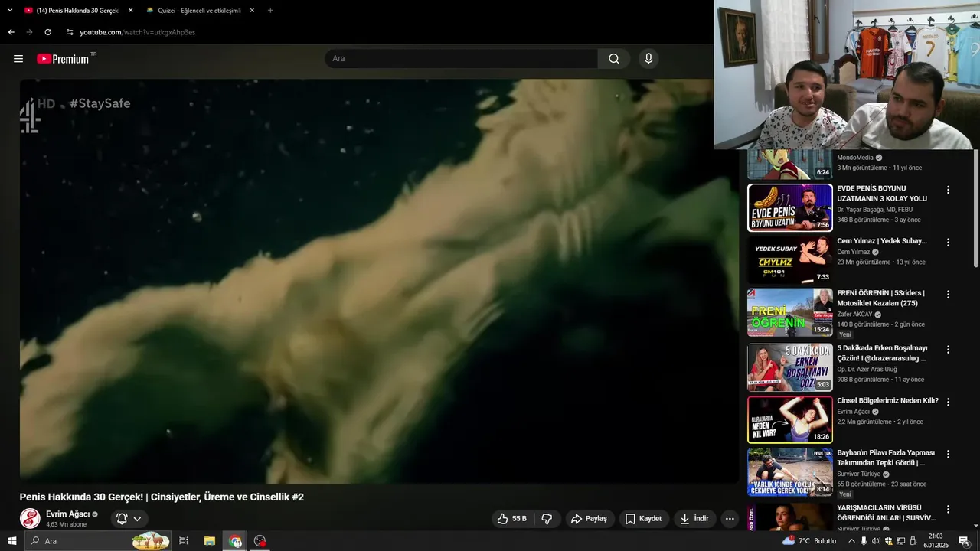The image size is (980, 551).
Task: Open tab search dropdown arrow
Action: pyautogui.click(x=10, y=11)
